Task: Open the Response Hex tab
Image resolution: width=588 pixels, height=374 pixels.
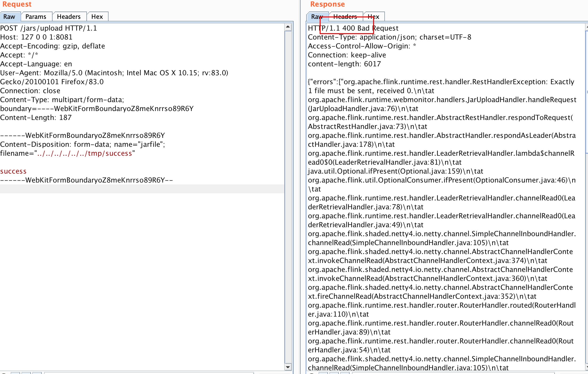Action: 373,17
